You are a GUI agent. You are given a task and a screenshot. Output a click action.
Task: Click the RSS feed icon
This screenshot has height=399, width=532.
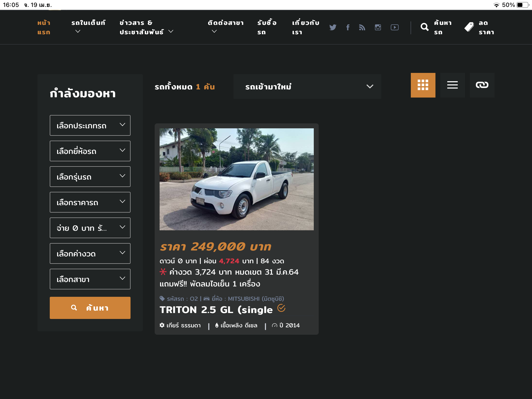(362, 27)
